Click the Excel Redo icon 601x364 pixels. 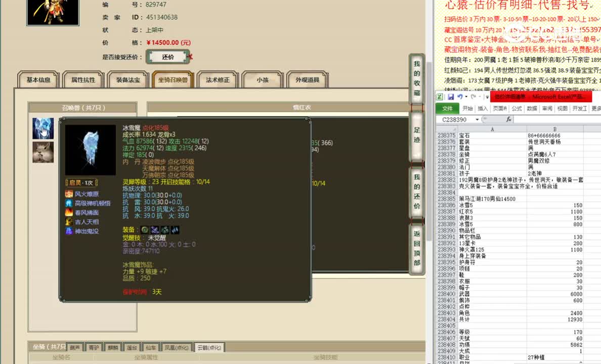tap(474, 97)
